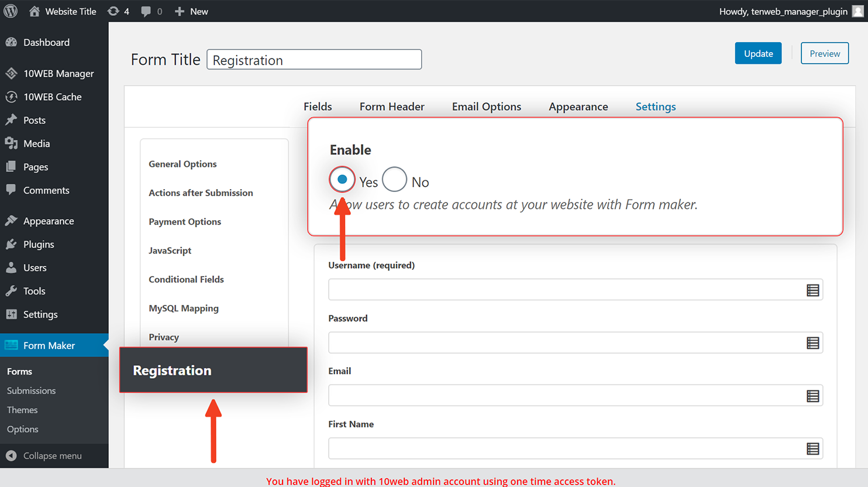Open Dashboard menu item
The height and width of the screenshot is (487, 868).
coord(54,42)
